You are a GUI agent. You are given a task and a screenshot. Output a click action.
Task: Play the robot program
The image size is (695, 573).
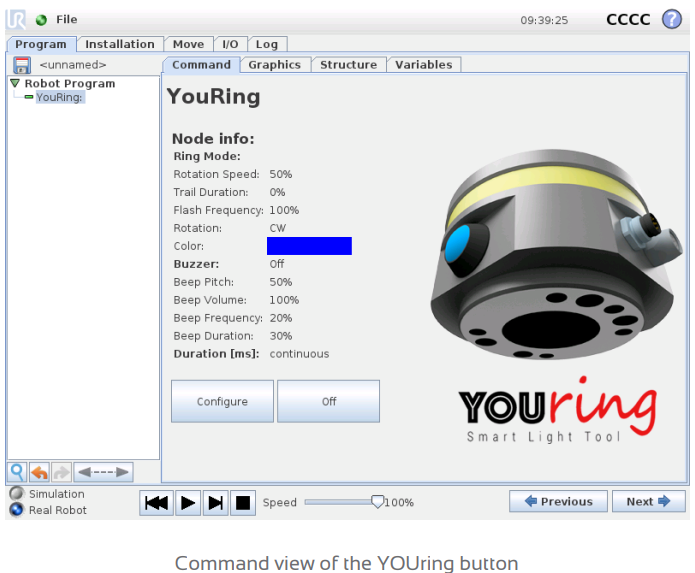point(188,503)
